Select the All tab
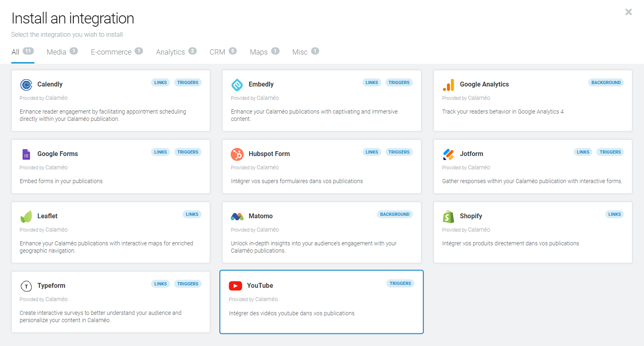This screenshot has width=644, height=346. [23, 52]
